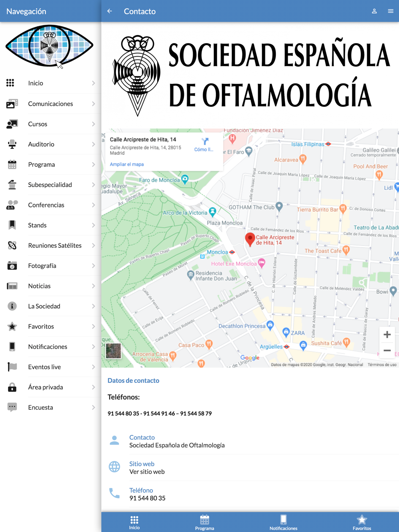Expand the Cursos chevron
399x532 pixels.
point(93,124)
